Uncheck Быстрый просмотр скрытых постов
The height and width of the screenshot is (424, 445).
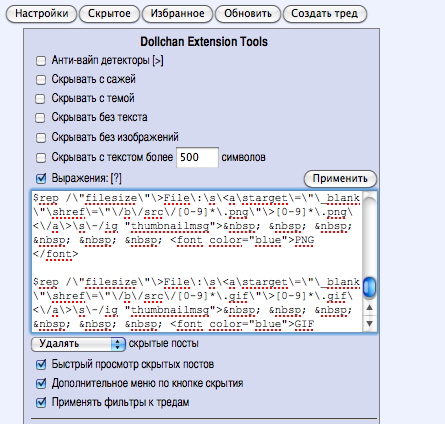[x=41, y=365]
